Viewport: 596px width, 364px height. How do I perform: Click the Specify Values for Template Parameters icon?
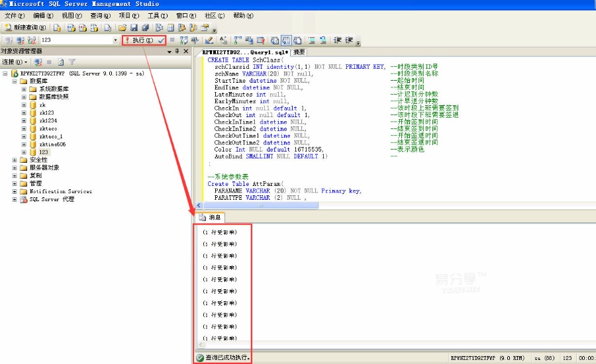pyautogui.click(x=223, y=40)
